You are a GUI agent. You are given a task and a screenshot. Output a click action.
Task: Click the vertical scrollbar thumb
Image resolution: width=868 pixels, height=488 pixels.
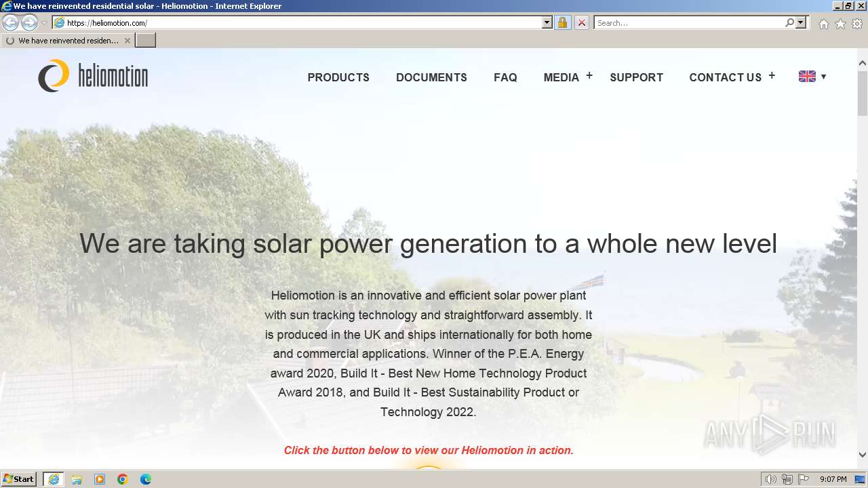tap(863, 92)
